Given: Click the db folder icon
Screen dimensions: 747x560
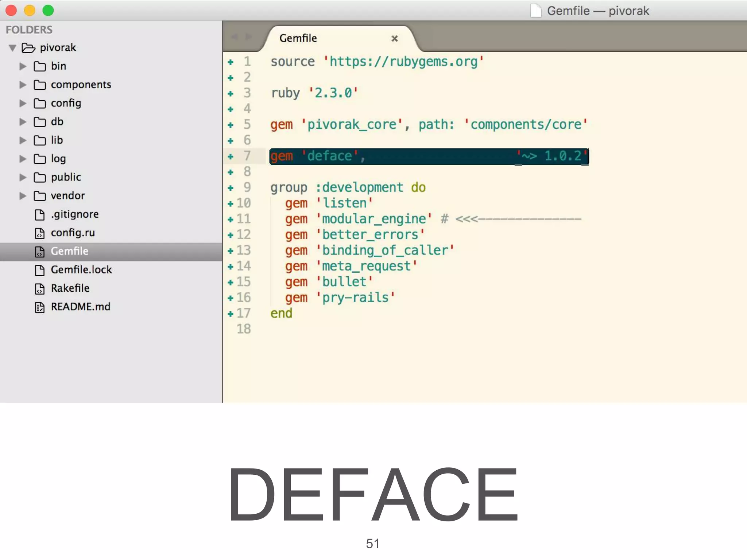Looking at the screenshot, I should [x=40, y=122].
